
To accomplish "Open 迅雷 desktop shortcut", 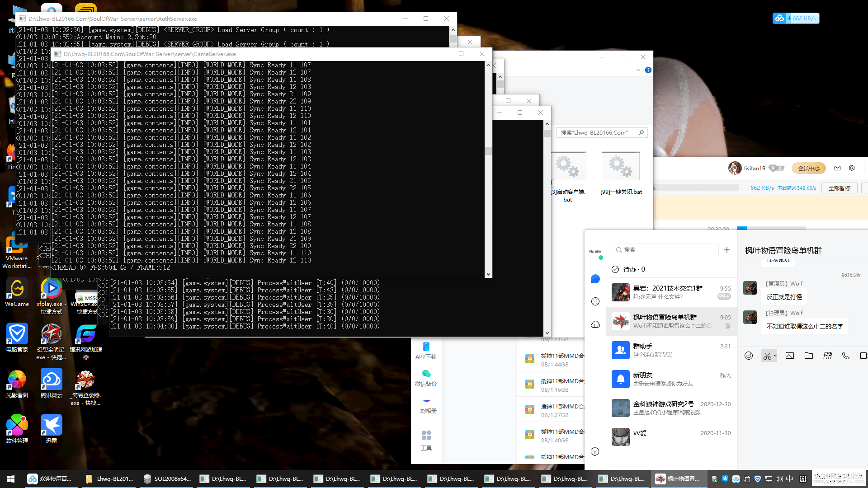I will [x=51, y=429].
